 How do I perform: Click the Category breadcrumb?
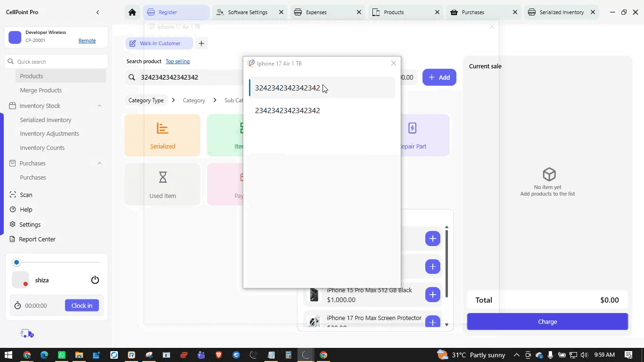[x=194, y=100]
